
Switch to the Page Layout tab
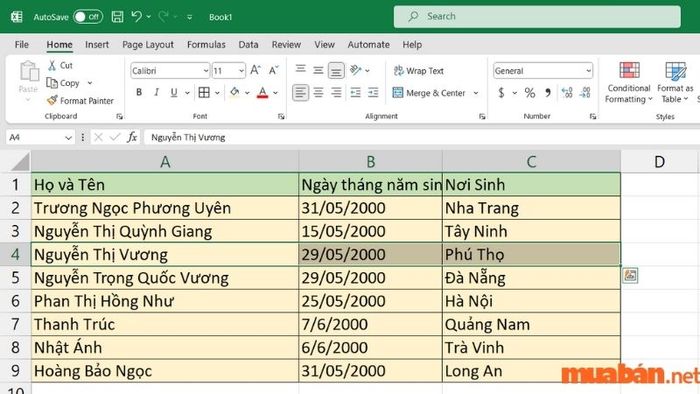[148, 45]
